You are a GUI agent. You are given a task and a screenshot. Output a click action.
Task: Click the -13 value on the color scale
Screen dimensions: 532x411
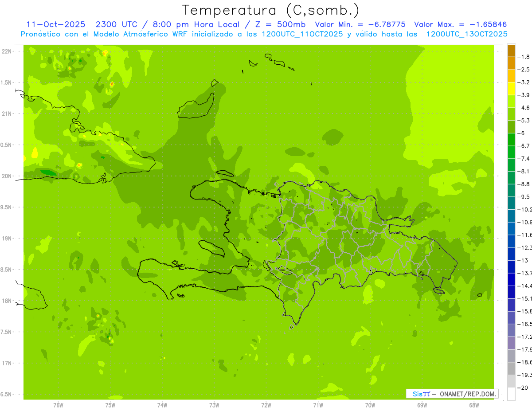pos(524,260)
